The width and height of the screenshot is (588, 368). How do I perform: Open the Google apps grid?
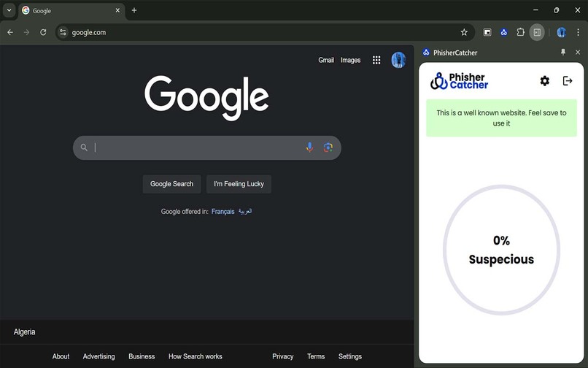376,60
